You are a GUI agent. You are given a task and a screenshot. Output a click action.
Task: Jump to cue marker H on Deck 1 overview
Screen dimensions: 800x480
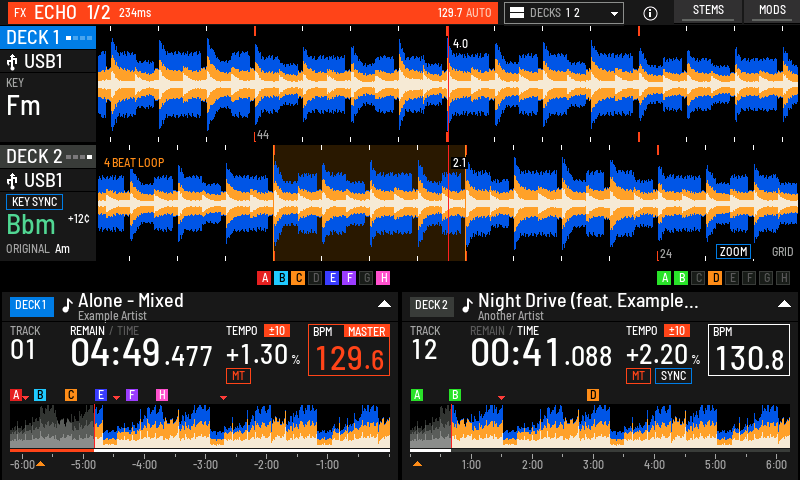click(162, 395)
